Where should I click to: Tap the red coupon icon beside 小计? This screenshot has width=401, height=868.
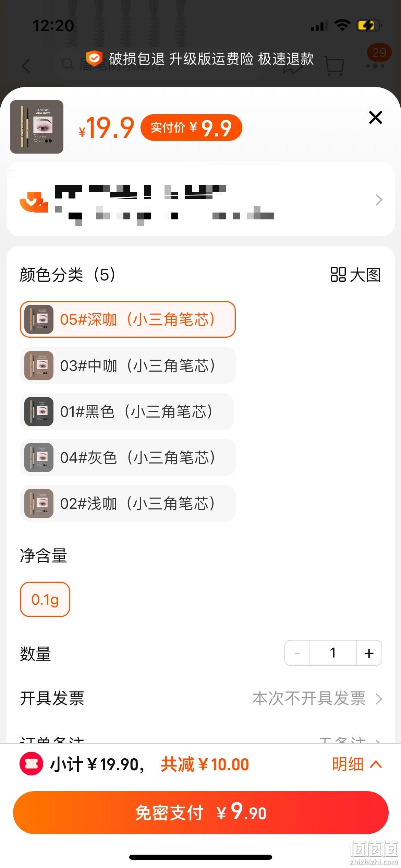tap(31, 764)
